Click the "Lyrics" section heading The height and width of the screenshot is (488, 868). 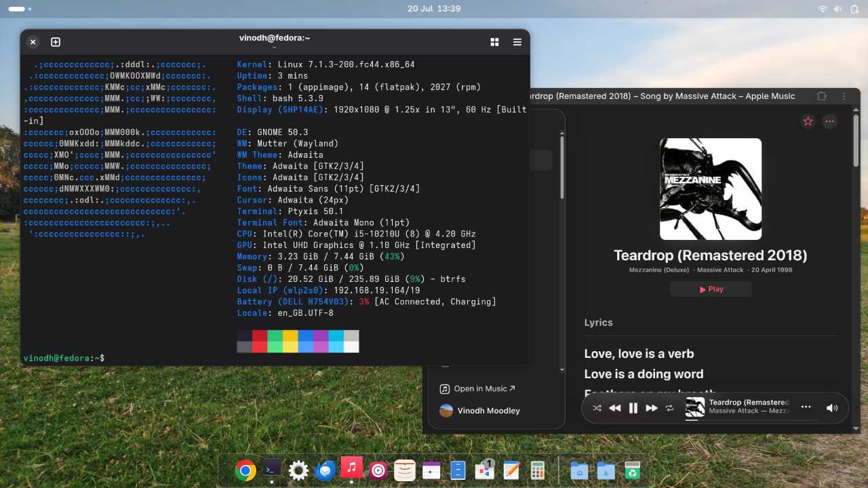598,323
